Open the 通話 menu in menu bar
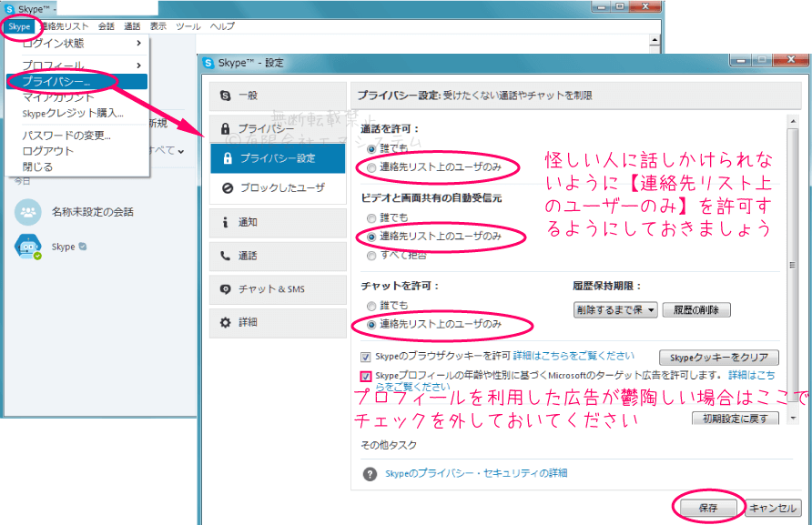This screenshot has height=525, width=812. pos(132,26)
